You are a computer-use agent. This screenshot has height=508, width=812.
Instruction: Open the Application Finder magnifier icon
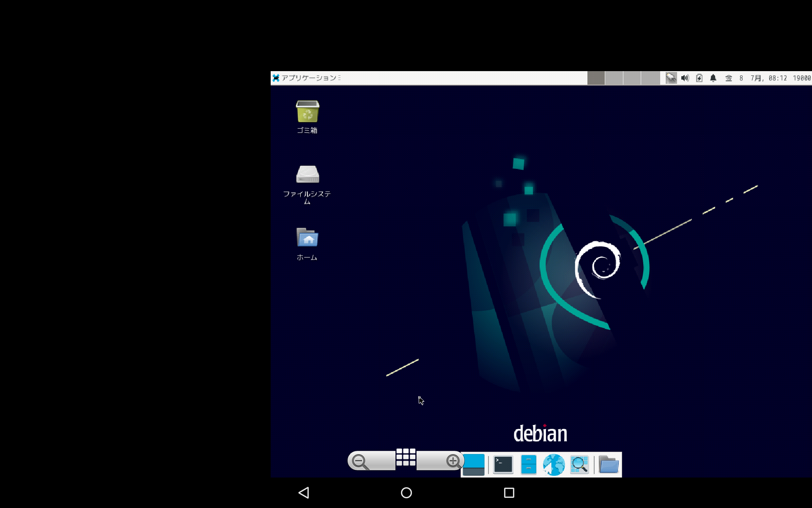coord(579,465)
